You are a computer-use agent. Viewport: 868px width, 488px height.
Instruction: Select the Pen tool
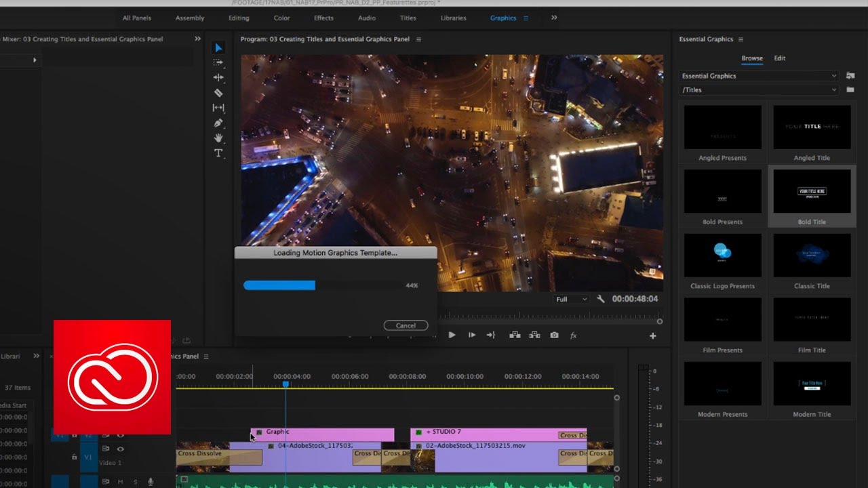[x=218, y=123]
